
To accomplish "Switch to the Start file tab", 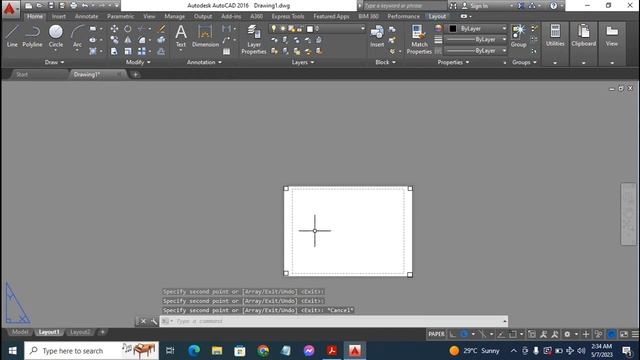I will pos(22,75).
